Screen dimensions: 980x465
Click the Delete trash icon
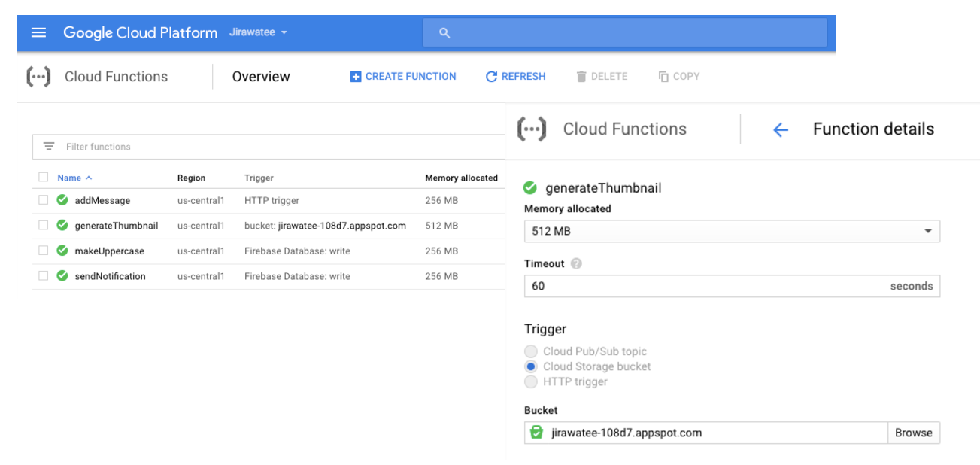(581, 76)
